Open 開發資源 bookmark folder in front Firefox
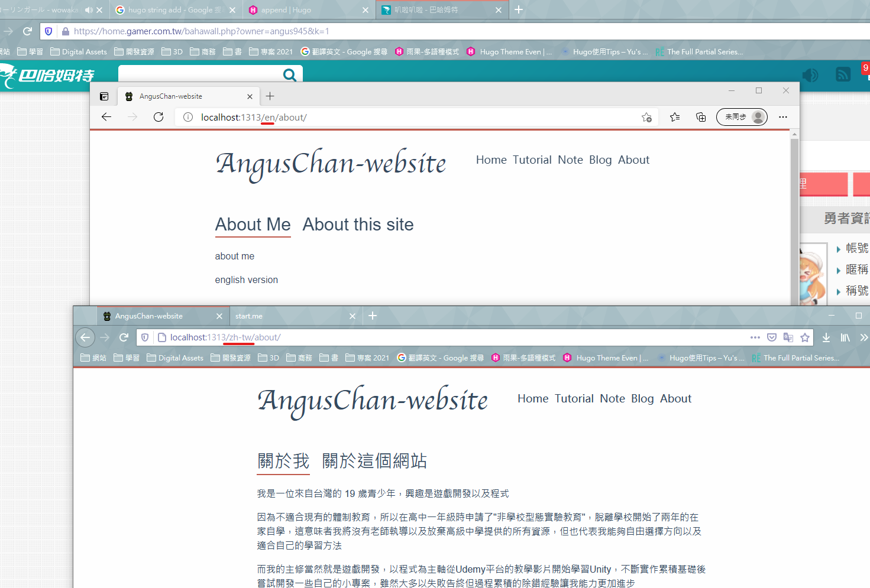 [x=231, y=358]
